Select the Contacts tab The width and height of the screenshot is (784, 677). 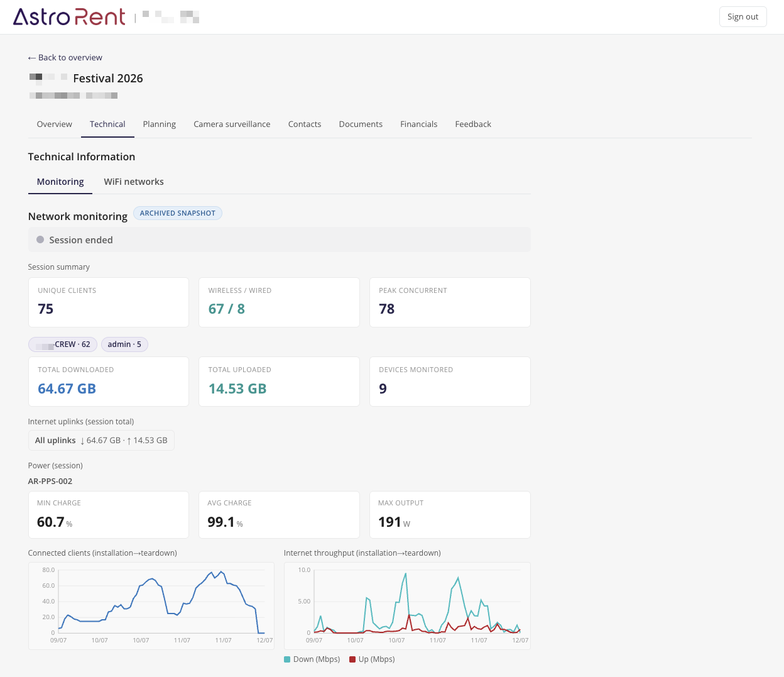click(x=305, y=124)
